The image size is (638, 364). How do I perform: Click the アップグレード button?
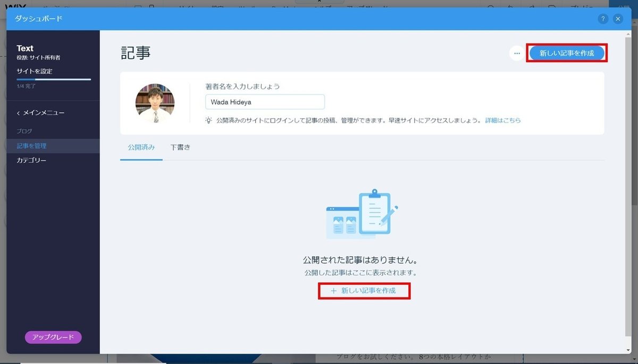[x=53, y=337]
